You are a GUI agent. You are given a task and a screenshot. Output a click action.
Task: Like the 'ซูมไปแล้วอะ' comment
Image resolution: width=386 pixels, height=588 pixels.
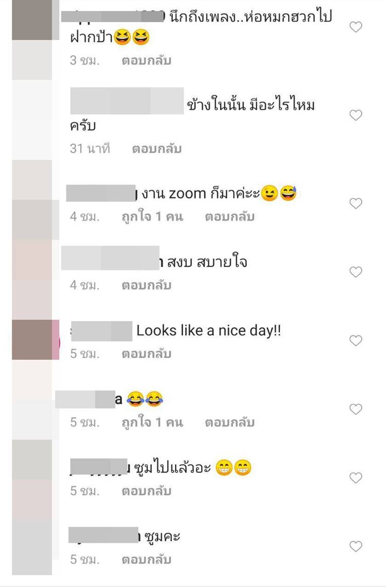(x=356, y=477)
